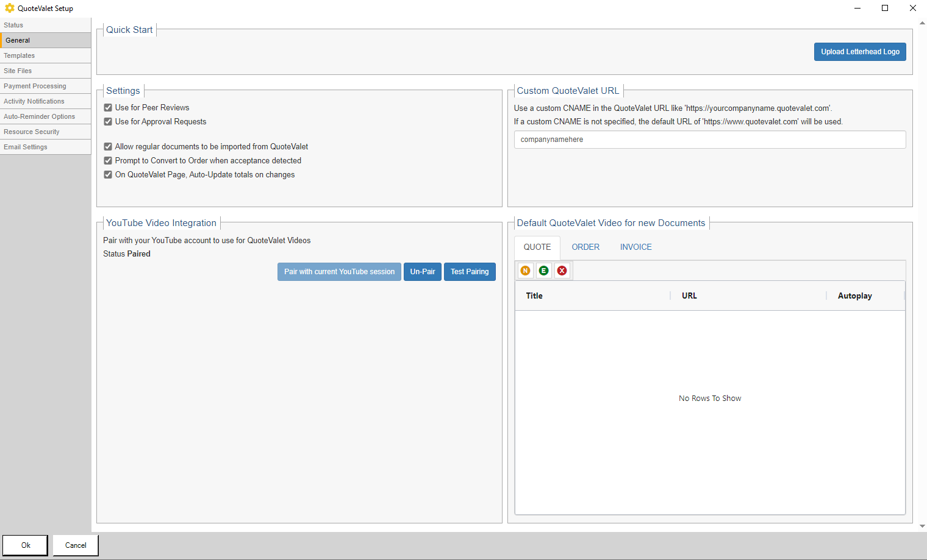The width and height of the screenshot is (927, 560).
Task: Click the orange N new video icon
Action: click(525, 271)
